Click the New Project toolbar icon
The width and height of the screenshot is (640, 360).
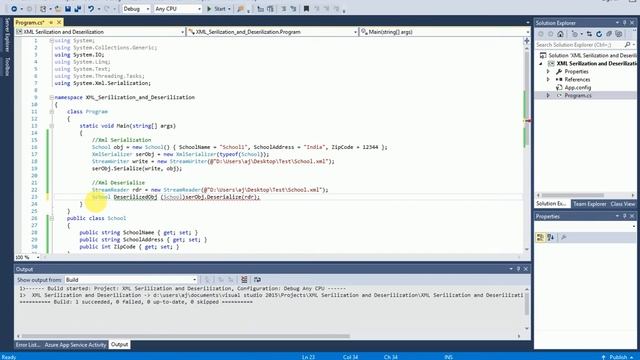[x=43, y=9]
